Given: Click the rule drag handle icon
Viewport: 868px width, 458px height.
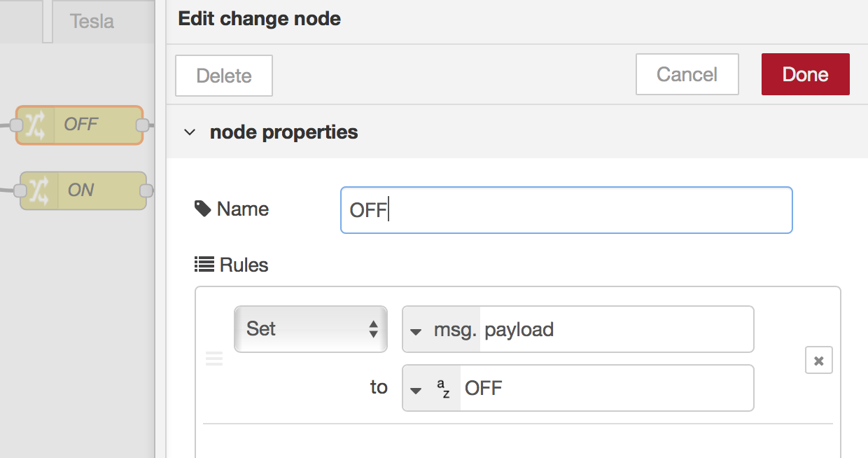Looking at the screenshot, I should click(214, 359).
